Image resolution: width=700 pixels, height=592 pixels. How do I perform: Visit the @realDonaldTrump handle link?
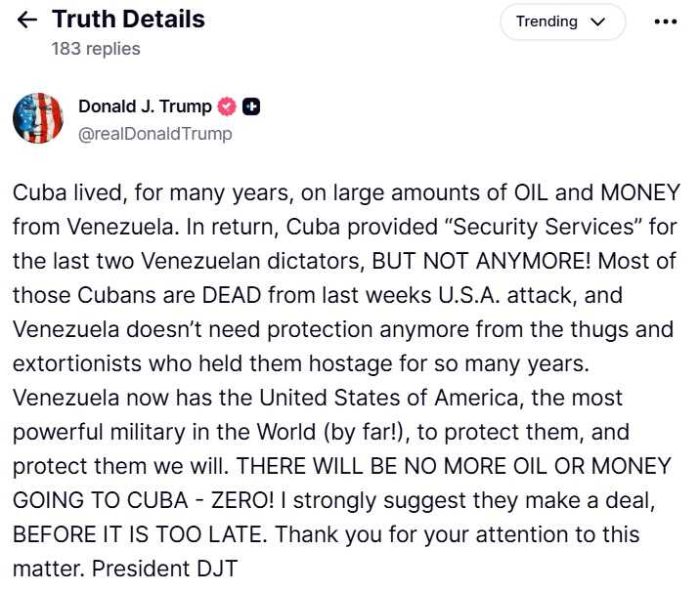[x=154, y=134]
